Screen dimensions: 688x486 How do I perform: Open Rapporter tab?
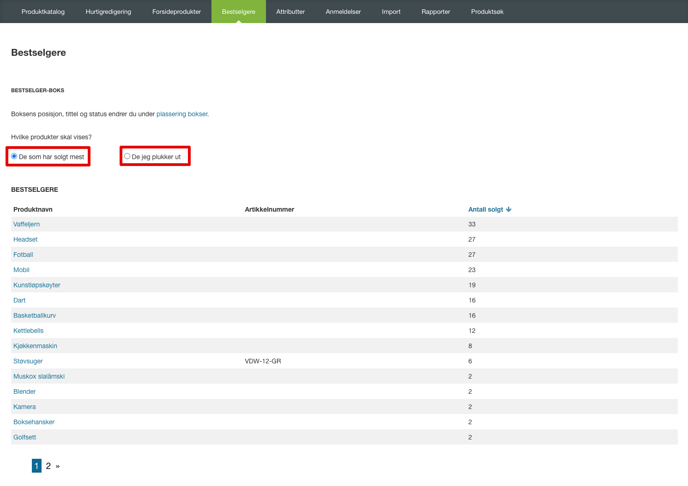[436, 11]
